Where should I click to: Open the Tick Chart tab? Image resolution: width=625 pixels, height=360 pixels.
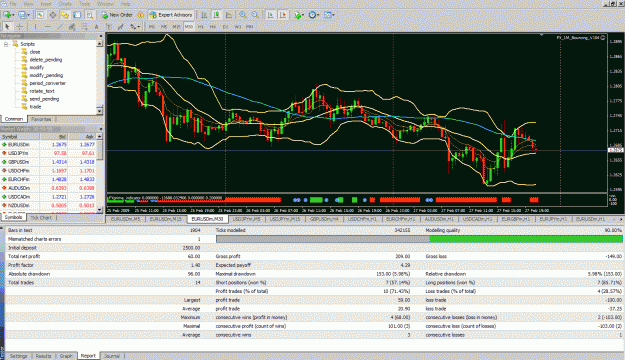[x=41, y=218]
